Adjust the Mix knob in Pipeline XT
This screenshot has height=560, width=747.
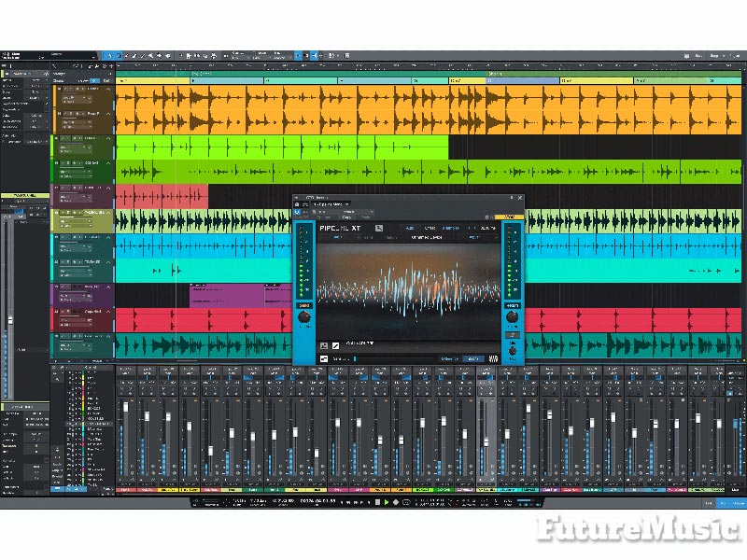[x=512, y=351]
